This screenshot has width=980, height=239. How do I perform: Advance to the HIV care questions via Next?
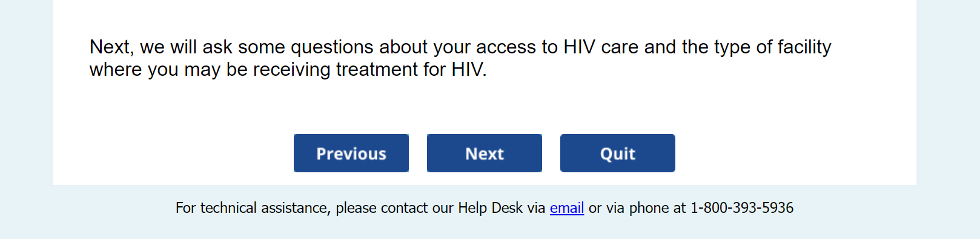click(x=485, y=153)
